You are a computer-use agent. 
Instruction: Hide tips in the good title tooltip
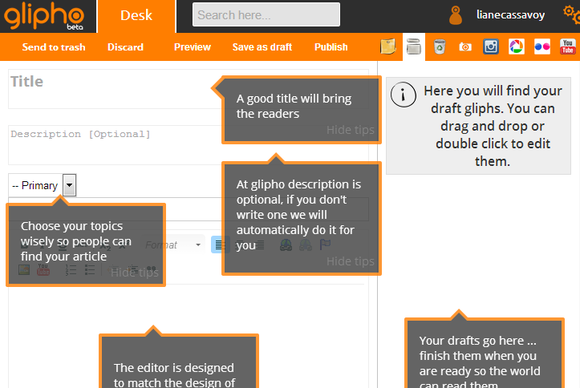(350, 130)
